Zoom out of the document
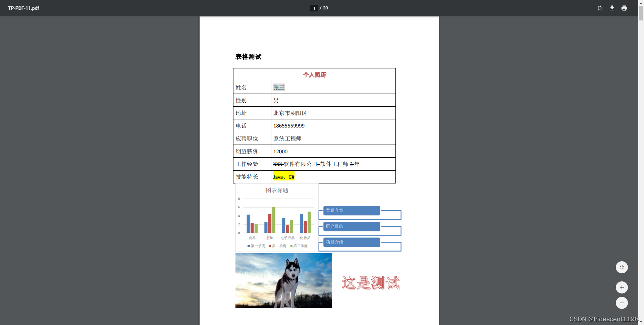This screenshot has height=325, width=644. coord(622,303)
